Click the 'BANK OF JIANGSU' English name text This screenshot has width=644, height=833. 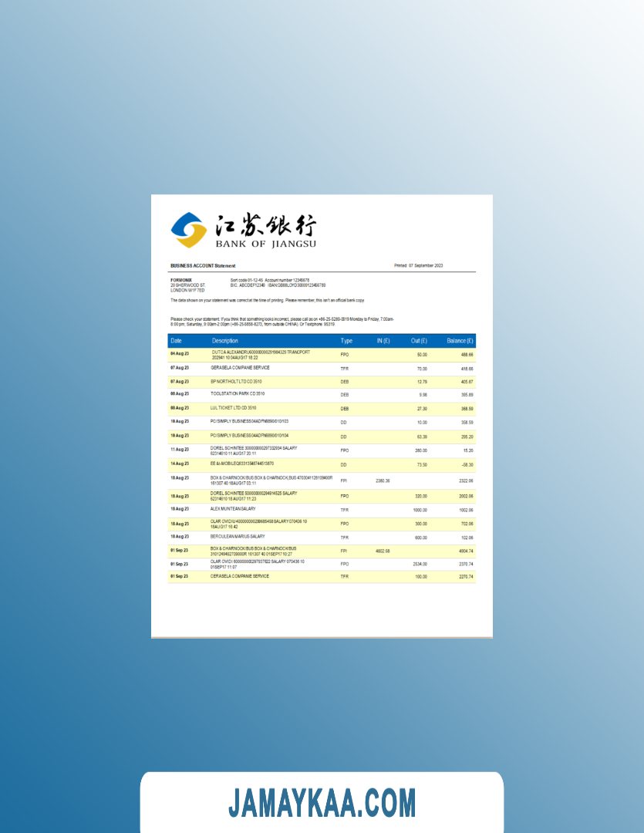click(x=265, y=244)
